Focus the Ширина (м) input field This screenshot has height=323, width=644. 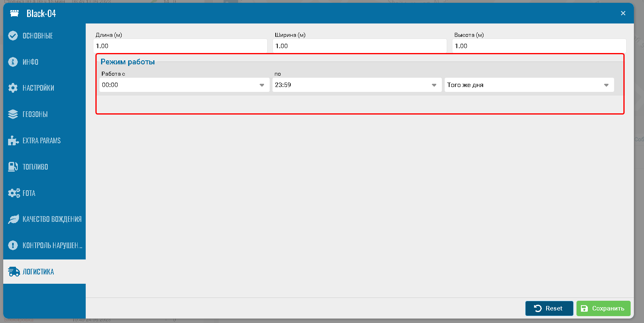(x=360, y=46)
